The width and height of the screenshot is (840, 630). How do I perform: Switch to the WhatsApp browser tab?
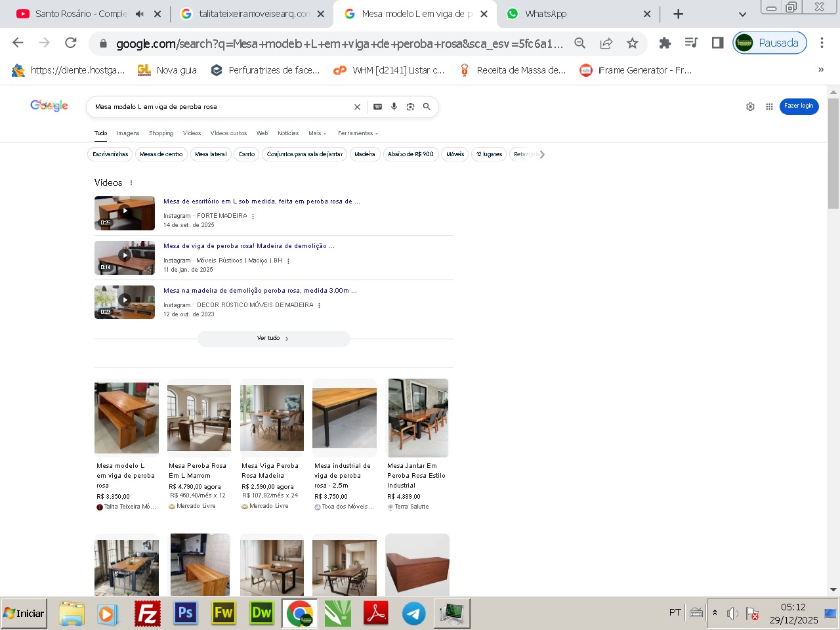pos(571,14)
